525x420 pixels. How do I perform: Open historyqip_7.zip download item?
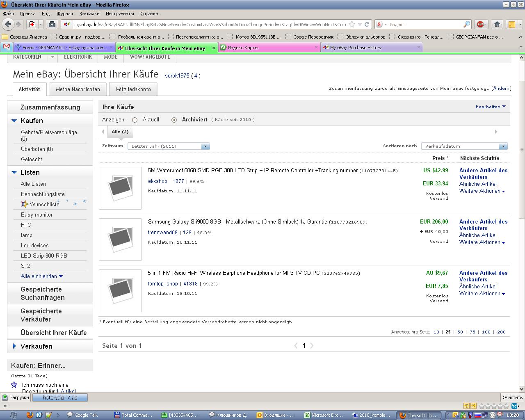click(60, 397)
